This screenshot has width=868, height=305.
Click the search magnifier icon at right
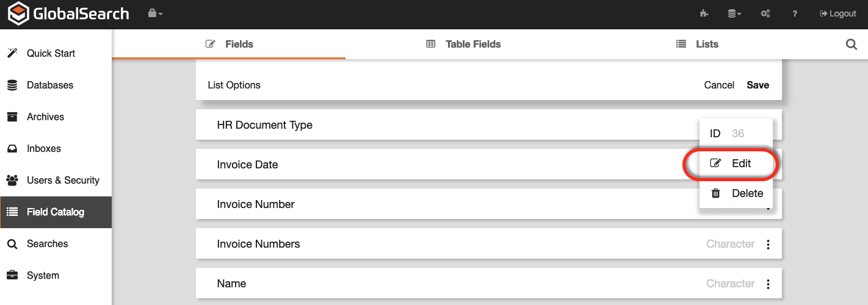click(x=852, y=45)
